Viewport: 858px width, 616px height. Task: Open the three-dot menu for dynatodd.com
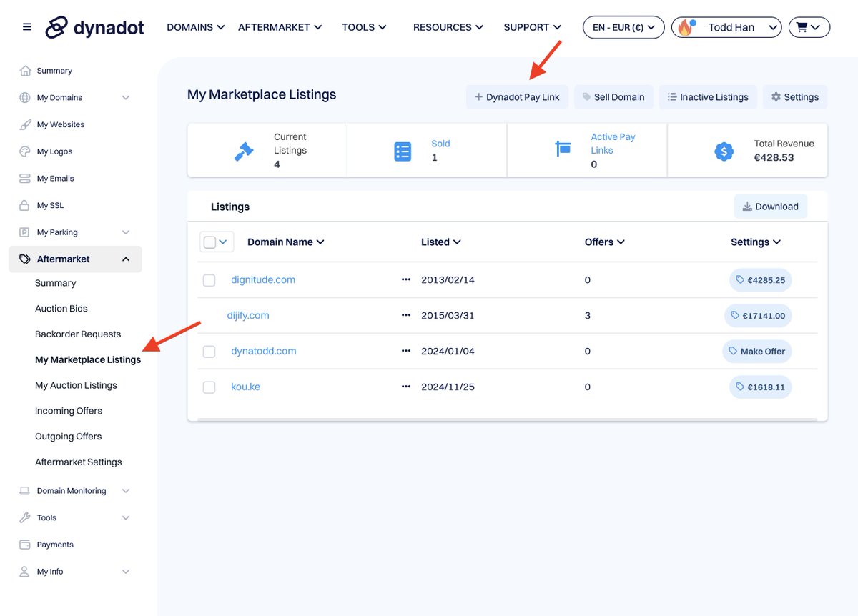click(406, 351)
